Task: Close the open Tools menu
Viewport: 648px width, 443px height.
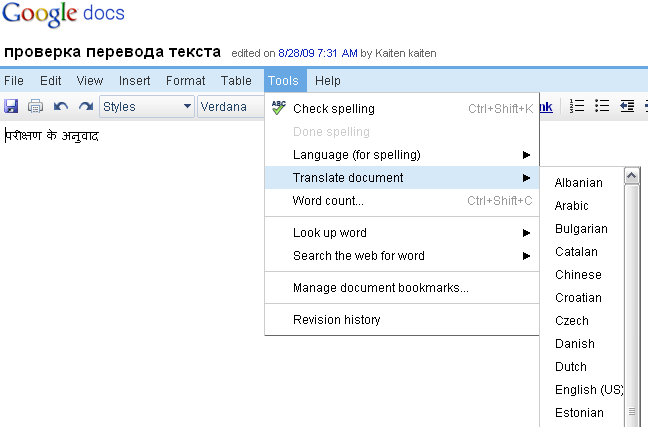Action: click(285, 81)
